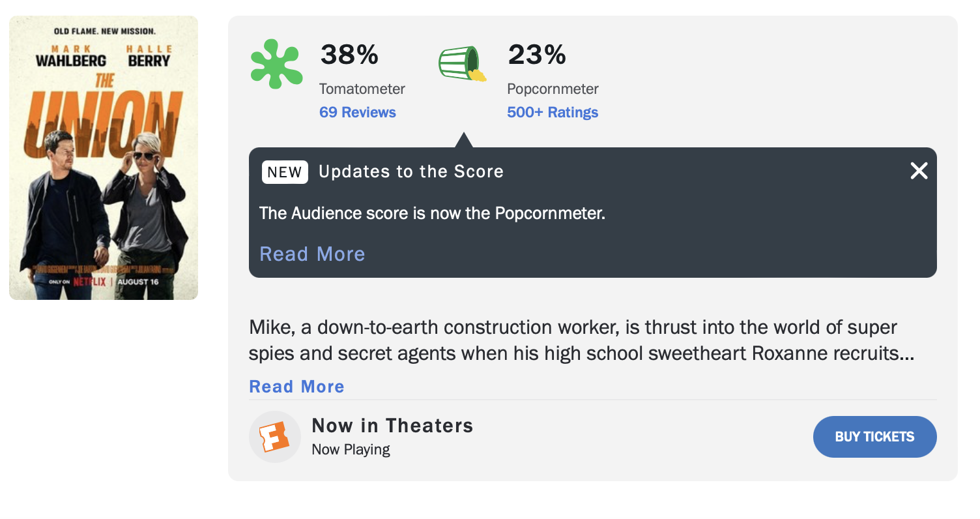Click the green Tomatometer splat icon

pos(276,64)
